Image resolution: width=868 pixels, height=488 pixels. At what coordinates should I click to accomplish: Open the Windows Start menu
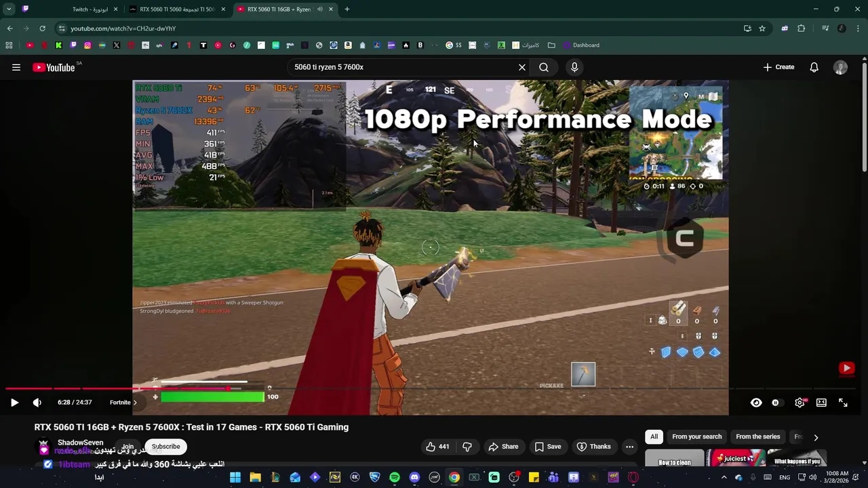point(235,478)
